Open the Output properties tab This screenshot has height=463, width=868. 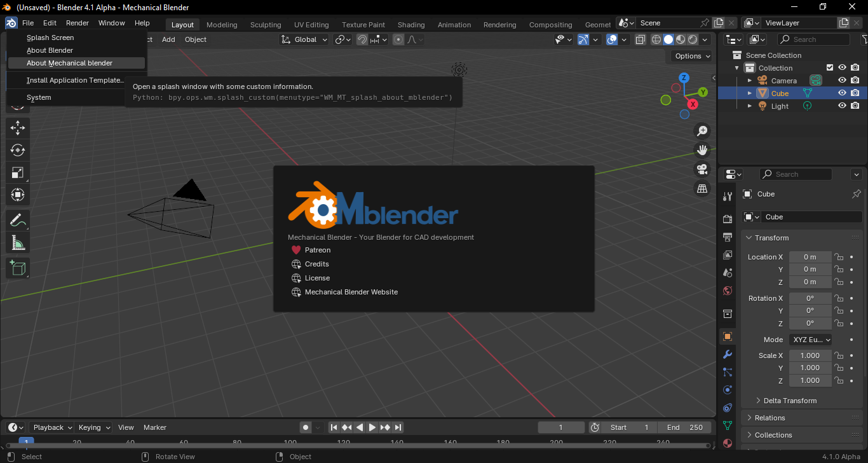coord(728,237)
